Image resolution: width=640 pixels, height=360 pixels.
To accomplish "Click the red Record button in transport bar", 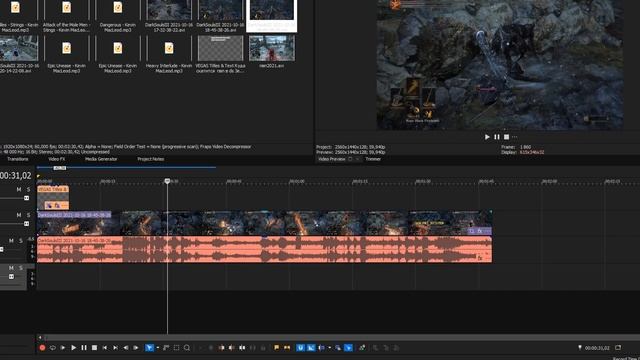I will point(42,348).
